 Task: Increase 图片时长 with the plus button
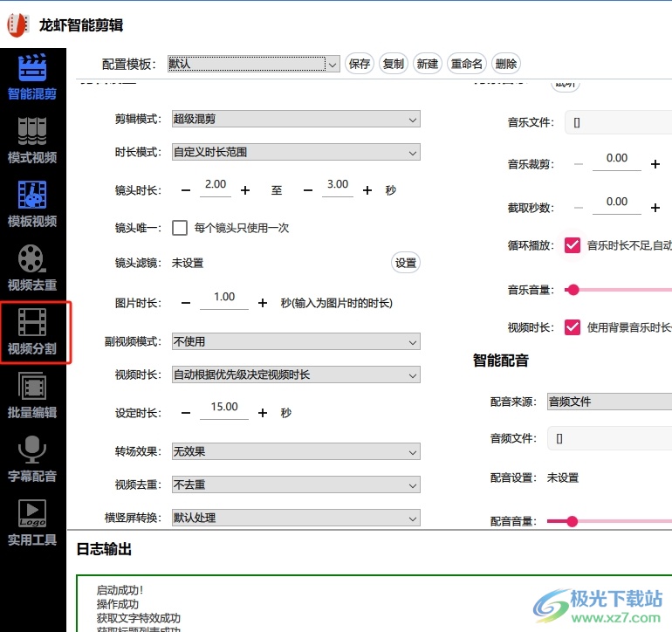point(263,303)
